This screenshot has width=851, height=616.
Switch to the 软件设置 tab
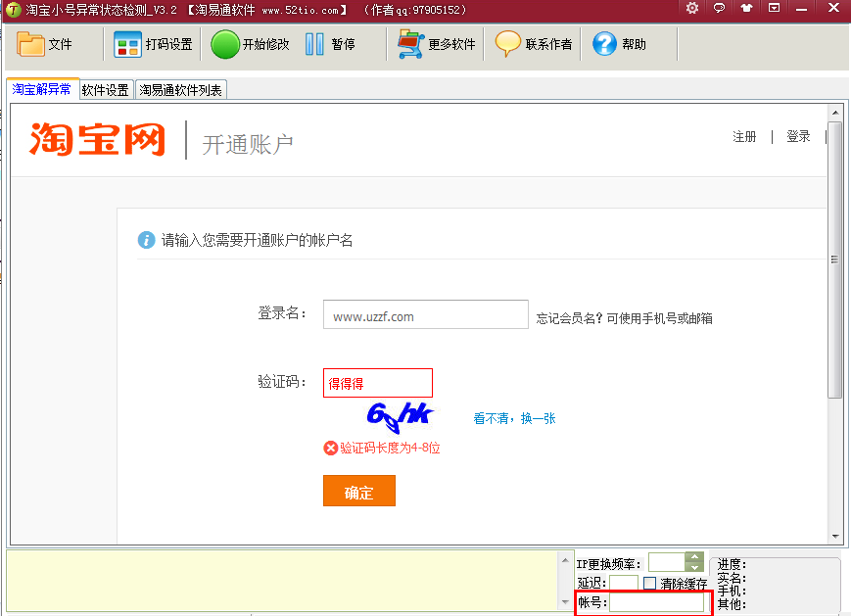click(106, 90)
